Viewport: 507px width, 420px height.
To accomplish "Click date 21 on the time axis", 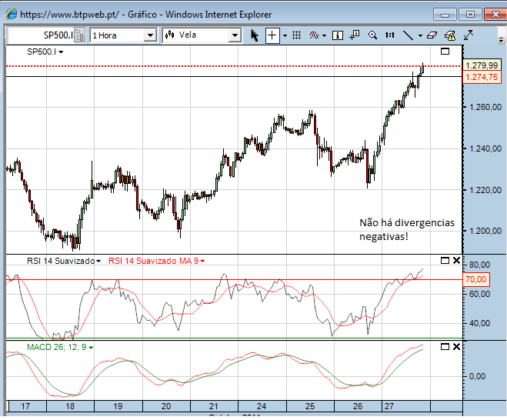I will point(214,406).
